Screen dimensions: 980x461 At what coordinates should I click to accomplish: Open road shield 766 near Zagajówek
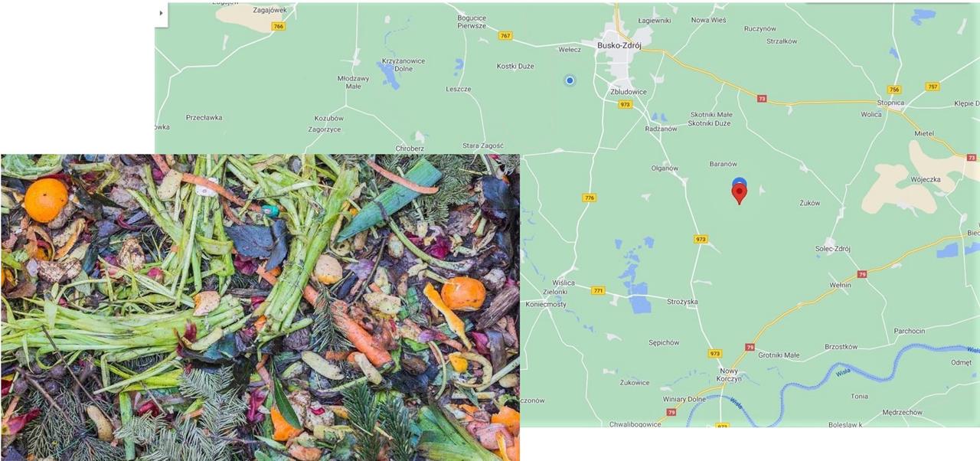coord(279,26)
